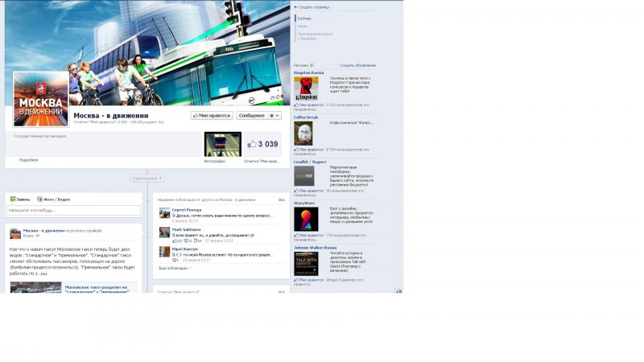Click the comment icon on Юрий Ковтун's post
644x362 pixels.
175,261
